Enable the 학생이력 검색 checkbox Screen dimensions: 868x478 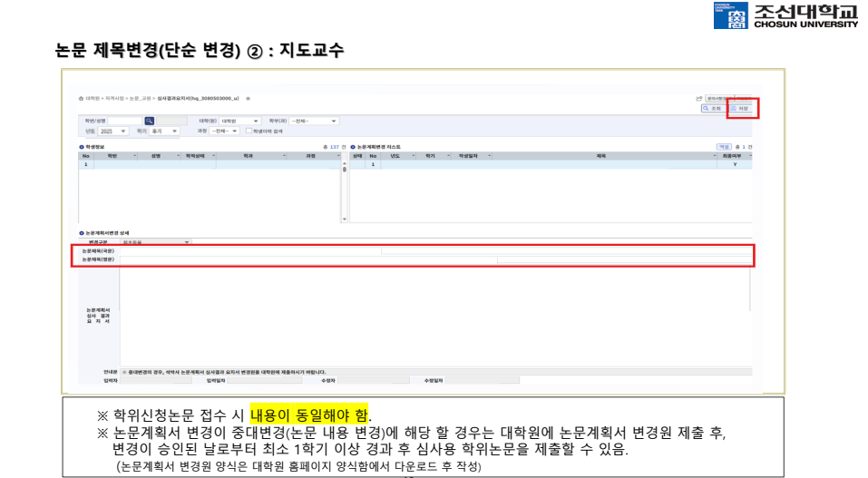249,132
